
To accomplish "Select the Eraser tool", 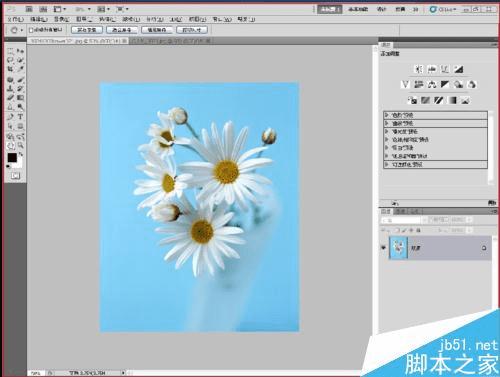I will 10,98.
